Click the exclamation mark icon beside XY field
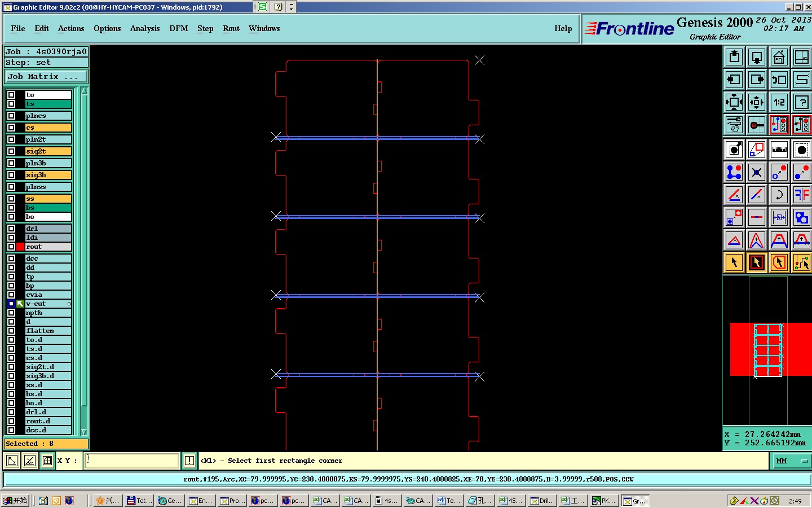The image size is (812, 508). click(x=189, y=461)
